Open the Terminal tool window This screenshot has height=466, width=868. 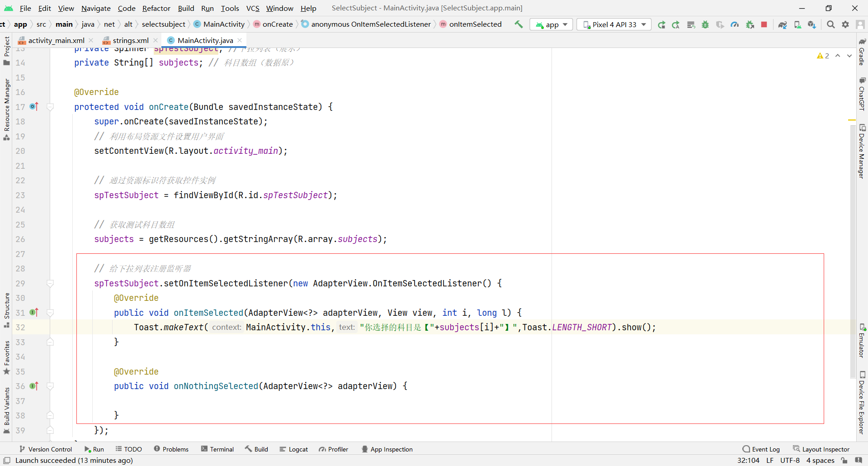pos(217,449)
